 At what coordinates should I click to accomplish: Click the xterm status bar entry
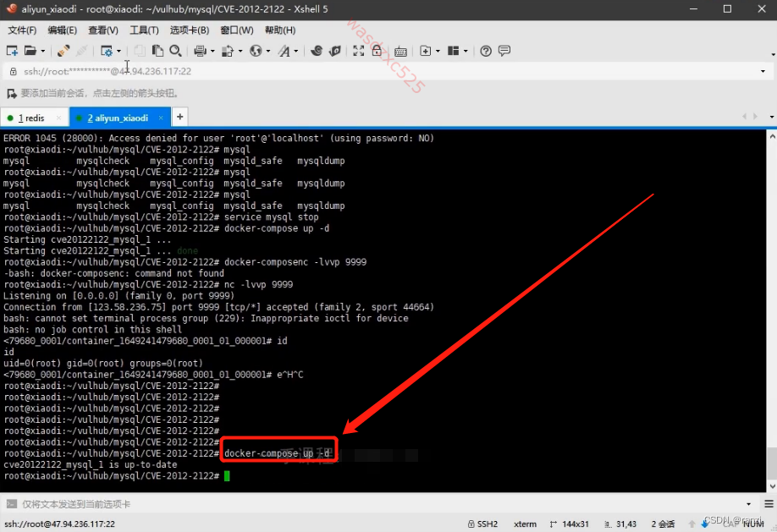pyautogui.click(x=526, y=524)
